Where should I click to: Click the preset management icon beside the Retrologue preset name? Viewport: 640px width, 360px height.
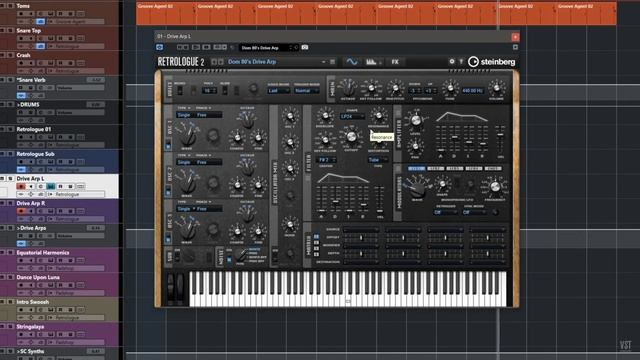point(333,62)
